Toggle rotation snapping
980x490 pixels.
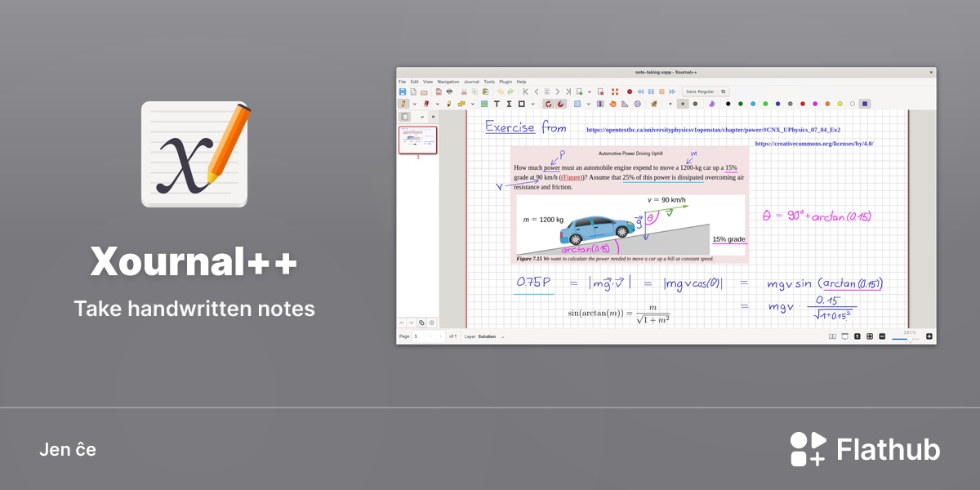click(549, 104)
